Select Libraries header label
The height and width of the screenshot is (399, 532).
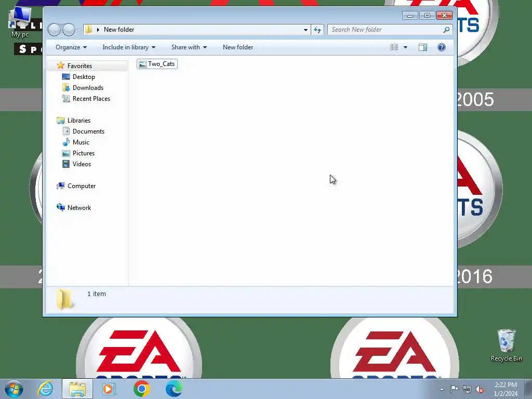point(79,121)
